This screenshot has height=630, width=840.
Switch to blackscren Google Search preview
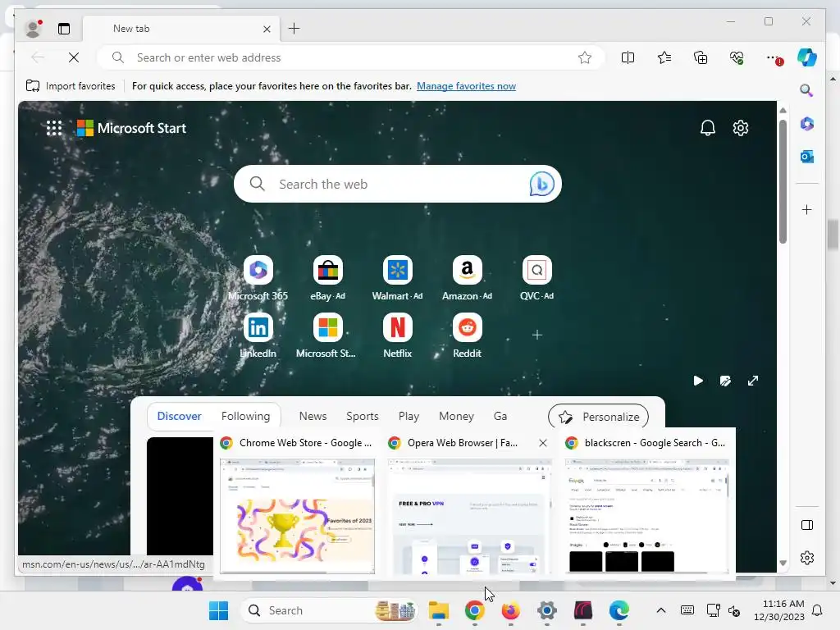647,505
